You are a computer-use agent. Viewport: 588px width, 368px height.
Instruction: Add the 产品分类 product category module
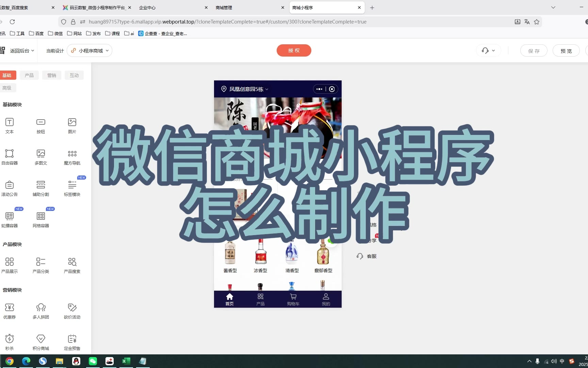[x=41, y=265]
